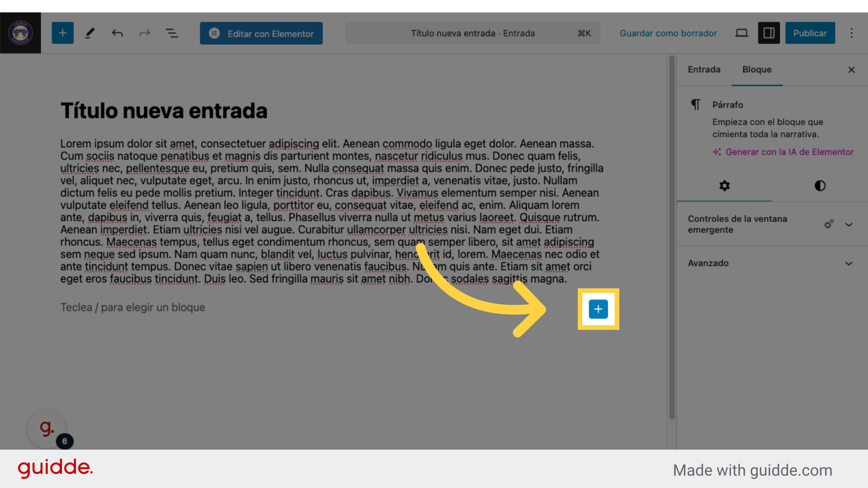Click the Publicar button
The height and width of the screenshot is (488, 868).
tap(810, 33)
